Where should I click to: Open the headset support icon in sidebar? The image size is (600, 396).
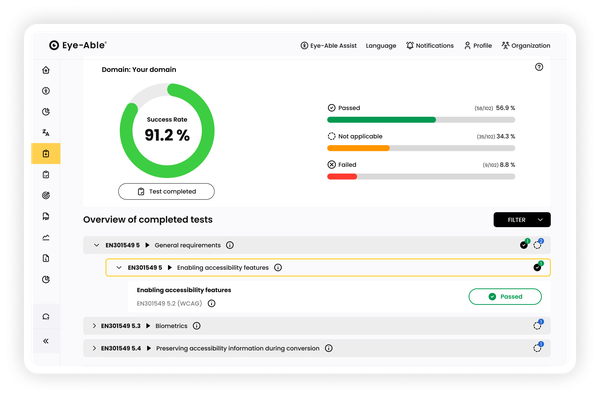click(46, 316)
